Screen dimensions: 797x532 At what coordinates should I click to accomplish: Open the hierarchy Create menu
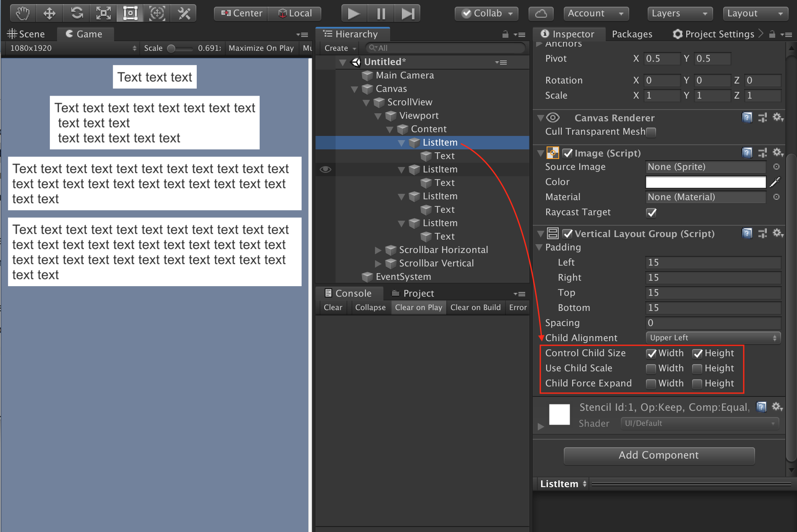coord(340,48)
